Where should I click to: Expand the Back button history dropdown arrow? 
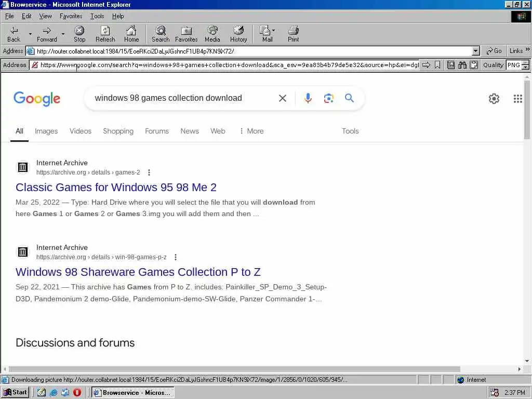(30, 34)
